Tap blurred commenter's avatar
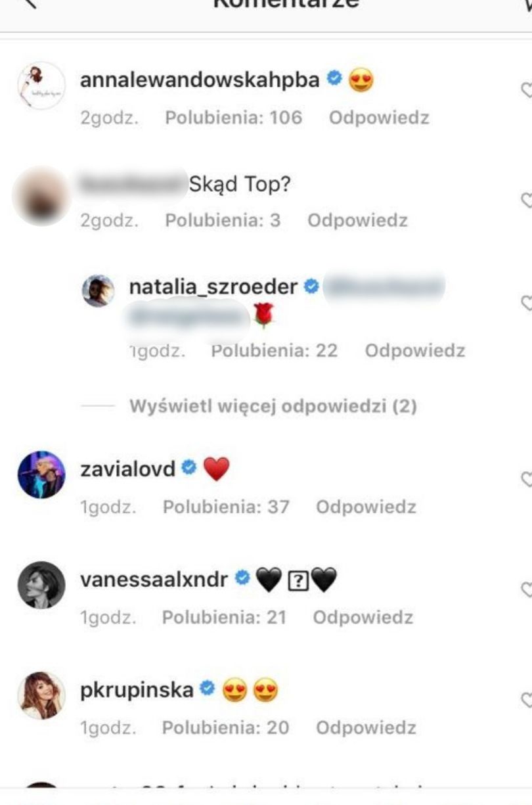532x805 pixels. click(41, 196)
